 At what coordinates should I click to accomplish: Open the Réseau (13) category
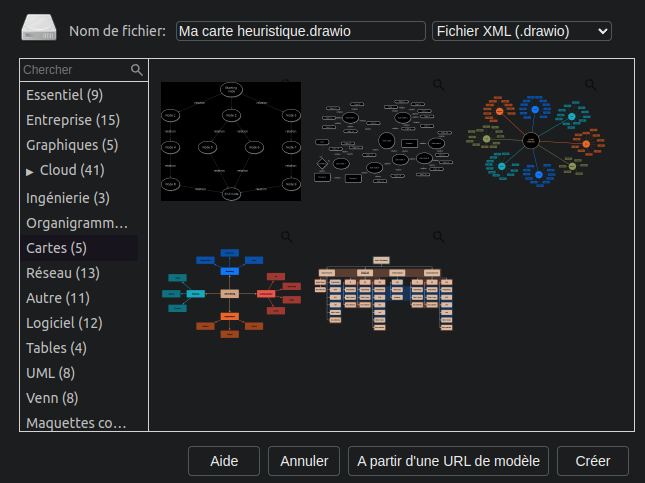pos(63,273)
